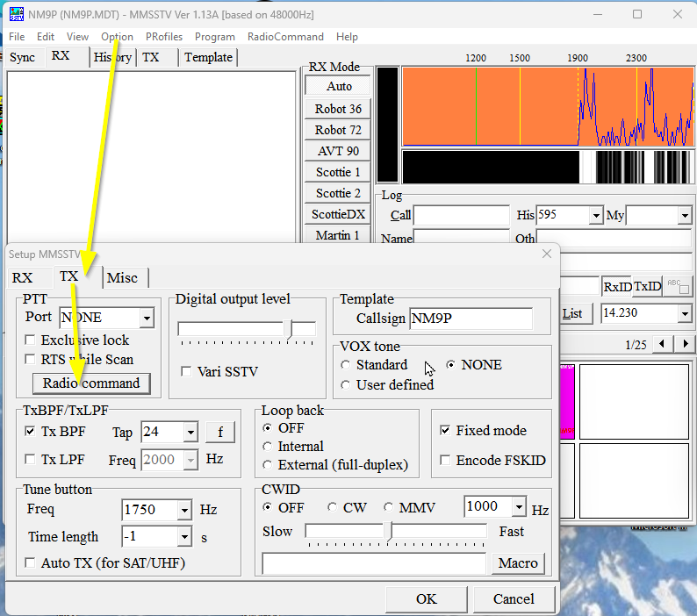697x616 pixels.
Task: Click the RxID button in the Log panel
Action: tap(616, 287)
